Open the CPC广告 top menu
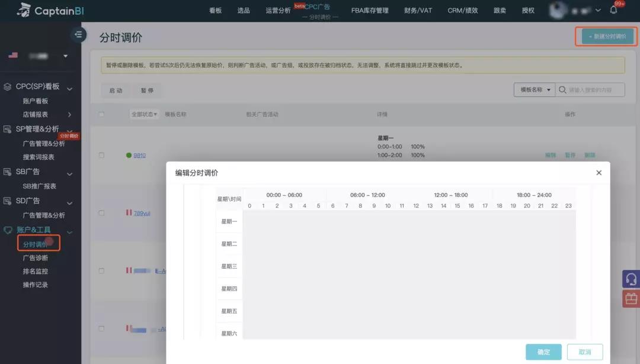The height and width of the screenshot is (364, 640). pyautogui.click(x=318, y=7)
